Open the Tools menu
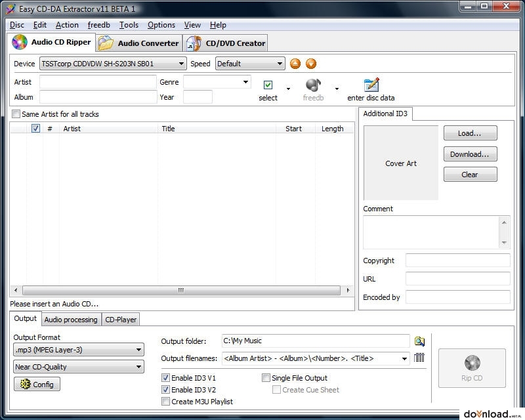The width and height of the screenshot is (525, 420). coord(129,25)
